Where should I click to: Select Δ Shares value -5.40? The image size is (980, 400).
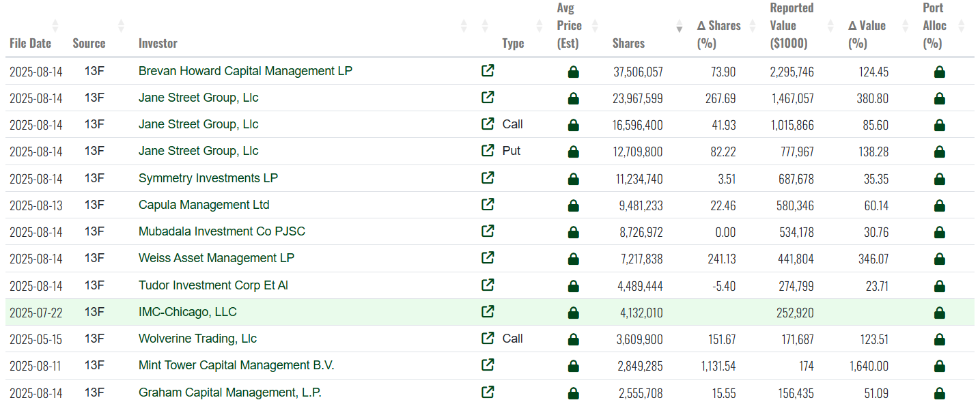pos(723,285)
